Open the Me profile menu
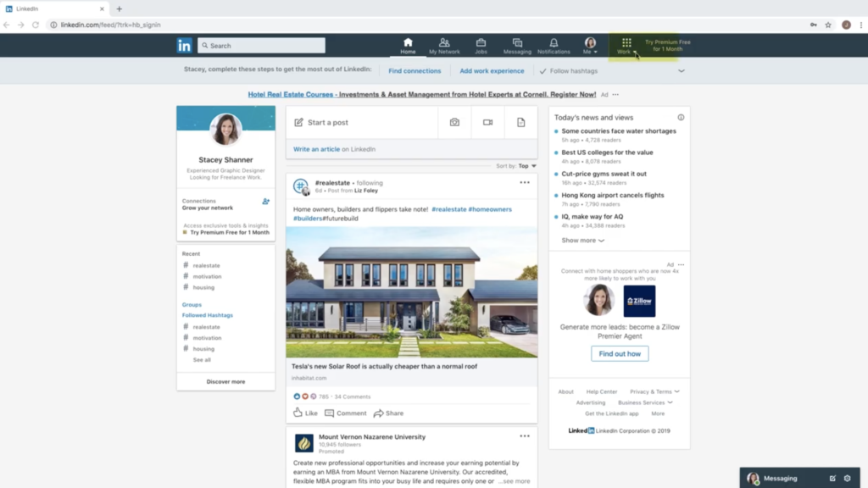 point(590,46)
